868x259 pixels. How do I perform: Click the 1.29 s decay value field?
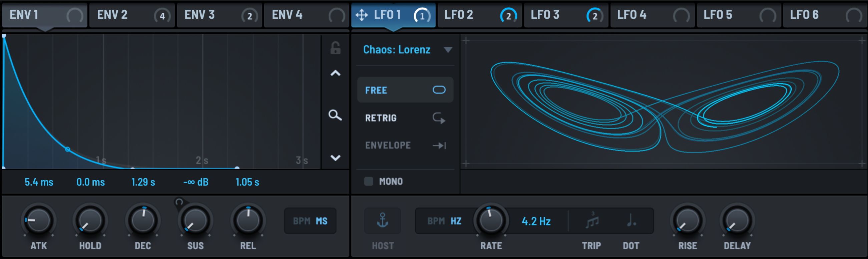pos(143,182)
